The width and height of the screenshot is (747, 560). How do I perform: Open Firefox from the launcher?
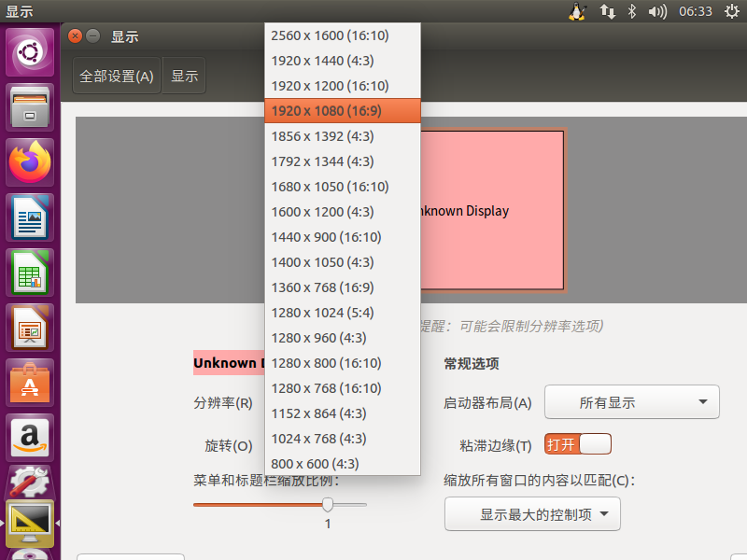(x=31, y=161)
